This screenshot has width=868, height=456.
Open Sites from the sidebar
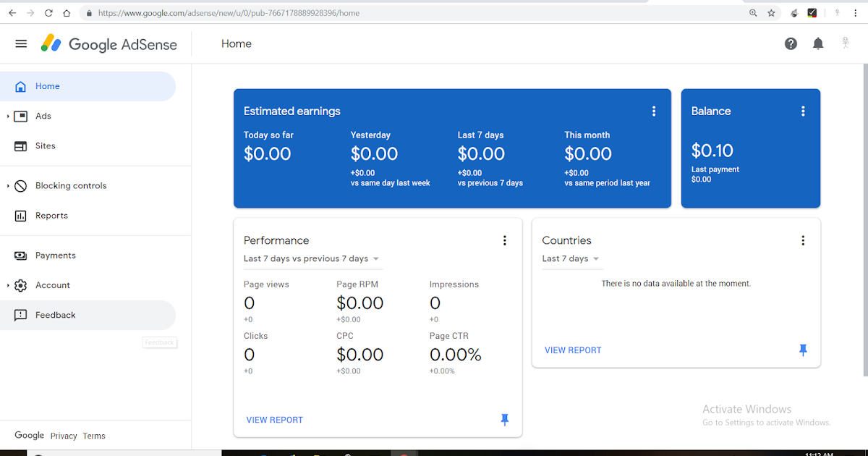tap(45, 145)
